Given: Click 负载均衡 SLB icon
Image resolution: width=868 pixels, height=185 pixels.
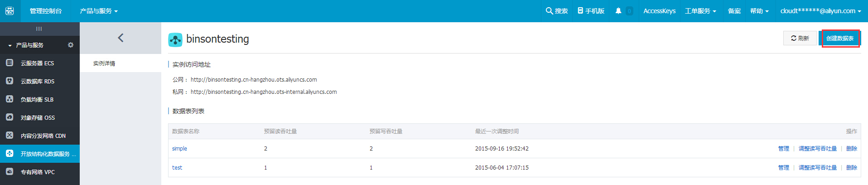Looking at the screenshot, I should point(10,99).
